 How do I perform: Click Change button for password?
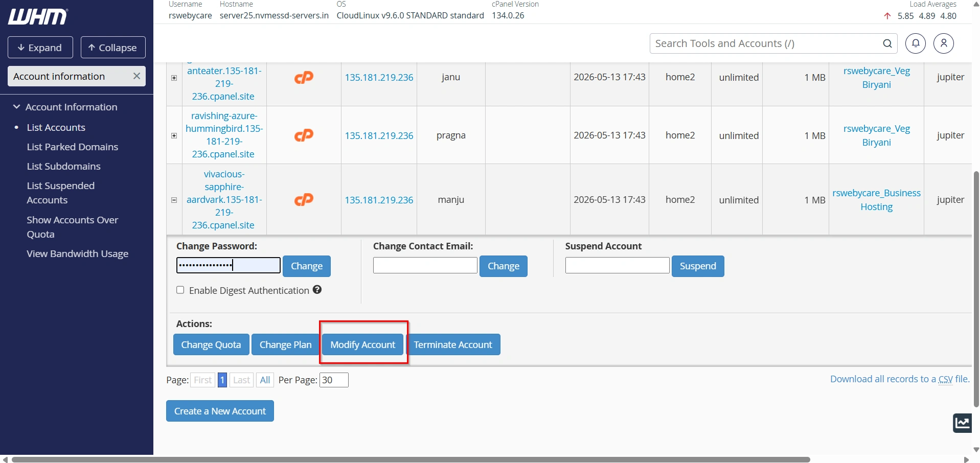[307, 266]
